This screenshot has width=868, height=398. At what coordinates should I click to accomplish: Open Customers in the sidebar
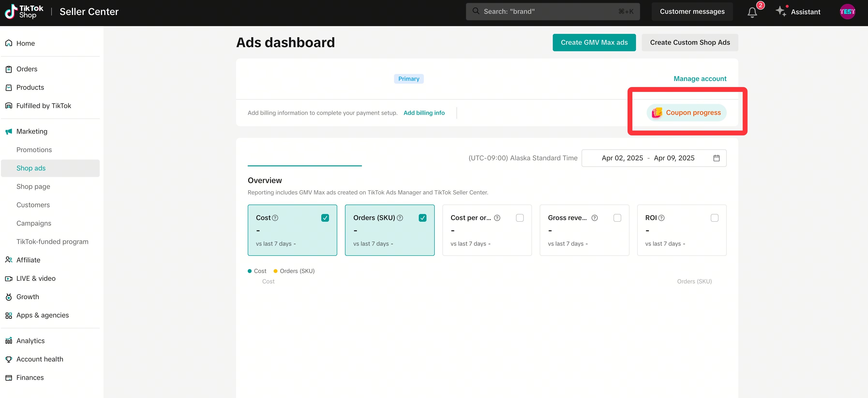50,205
